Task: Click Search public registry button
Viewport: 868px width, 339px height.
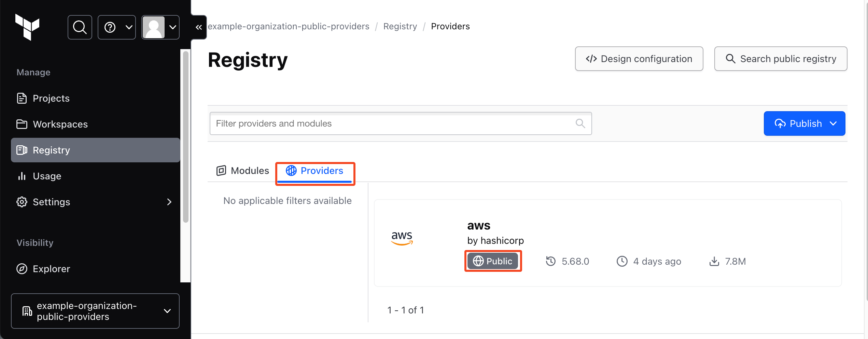Action: (x=781, y=59)
